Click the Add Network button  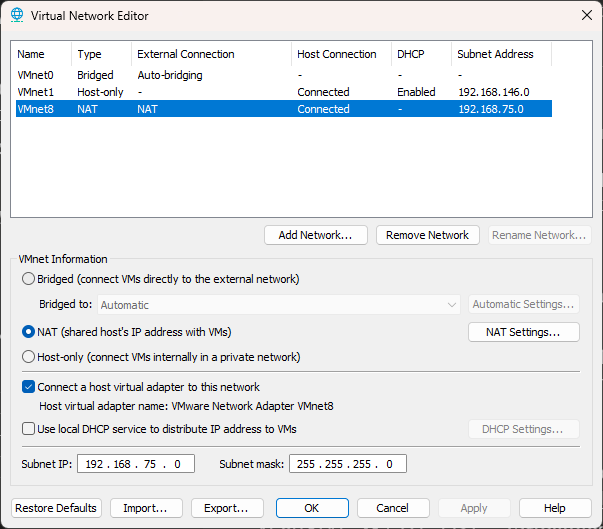[x=316, y=235]
